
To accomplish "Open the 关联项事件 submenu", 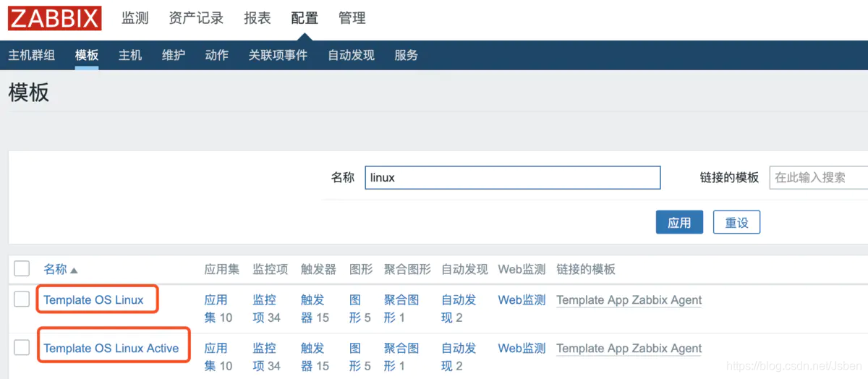I will point(278,55).
